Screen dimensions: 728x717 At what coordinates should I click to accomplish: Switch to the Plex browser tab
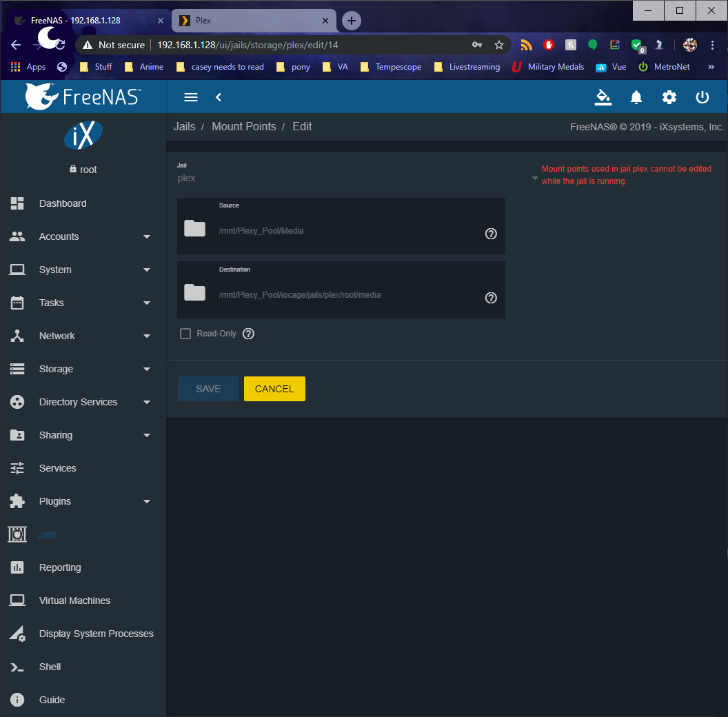(x=254, y=21)
